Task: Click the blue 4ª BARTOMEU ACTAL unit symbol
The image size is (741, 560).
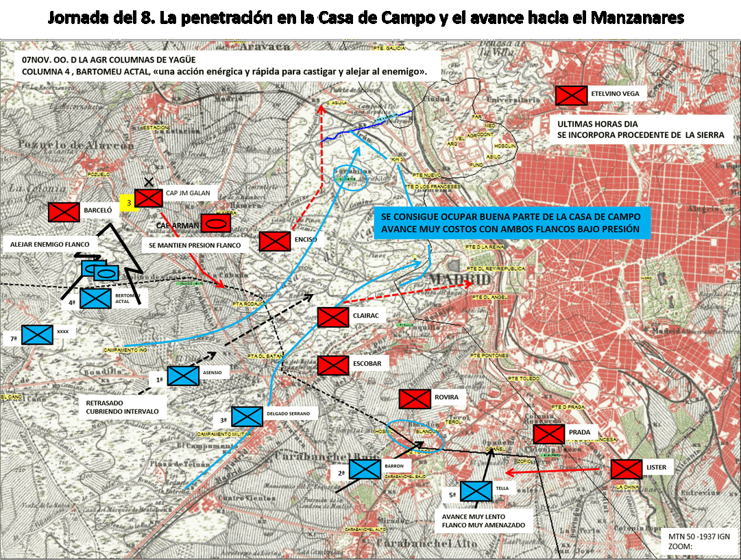Action: pyautogui.click(x=95, y=298)
